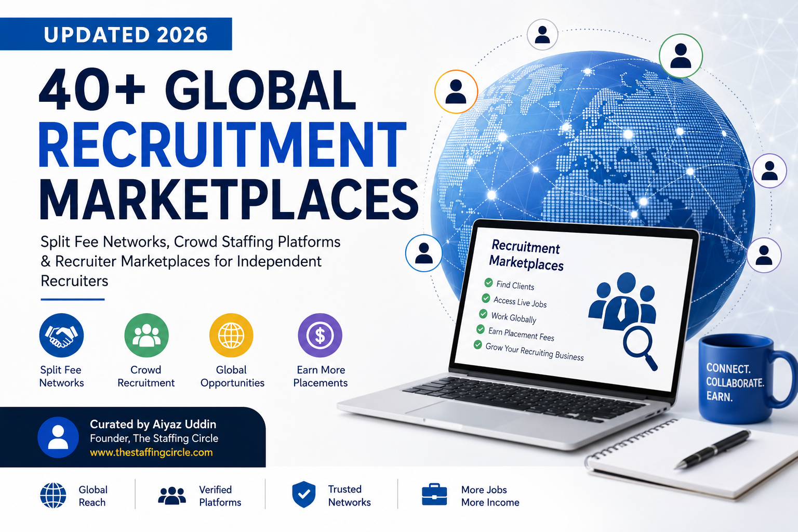Click the green checkmark beside Find Clients
798x532 pixels.
[488, 283]
